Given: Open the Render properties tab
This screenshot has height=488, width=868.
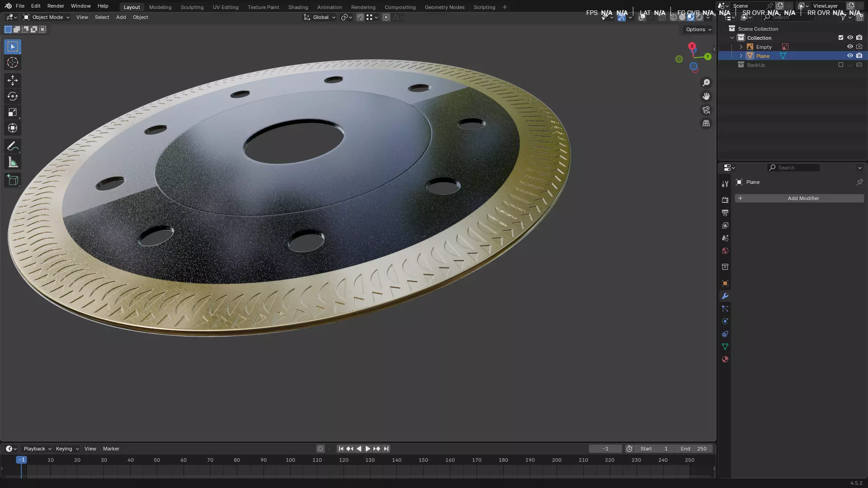Looking at the screenshot, I should point(725,200).
